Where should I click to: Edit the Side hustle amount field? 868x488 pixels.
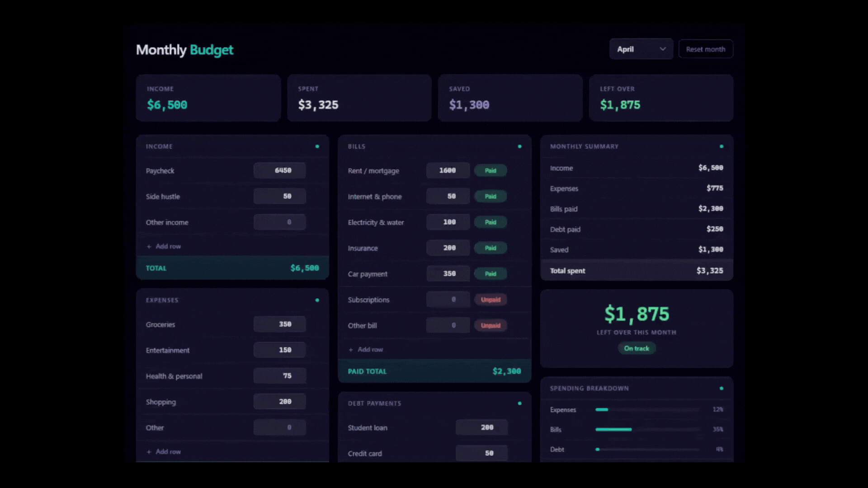(279, 196)
